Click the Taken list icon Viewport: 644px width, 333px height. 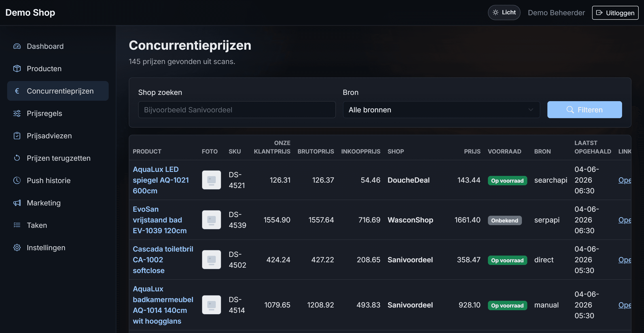17,225
